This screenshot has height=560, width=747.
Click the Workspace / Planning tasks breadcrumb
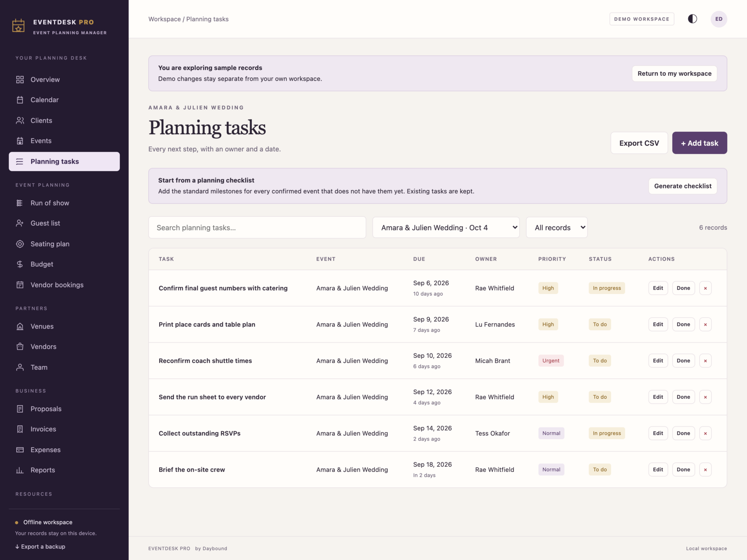pyautogui.click(x=188, y=19)
